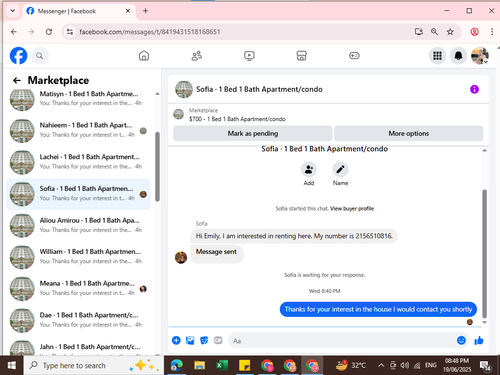Click the taskbar 'Type here to search' box
Image resolution: width=500 pixels, height=375 pixels.
pyautogui.click(x=93, y=366)
